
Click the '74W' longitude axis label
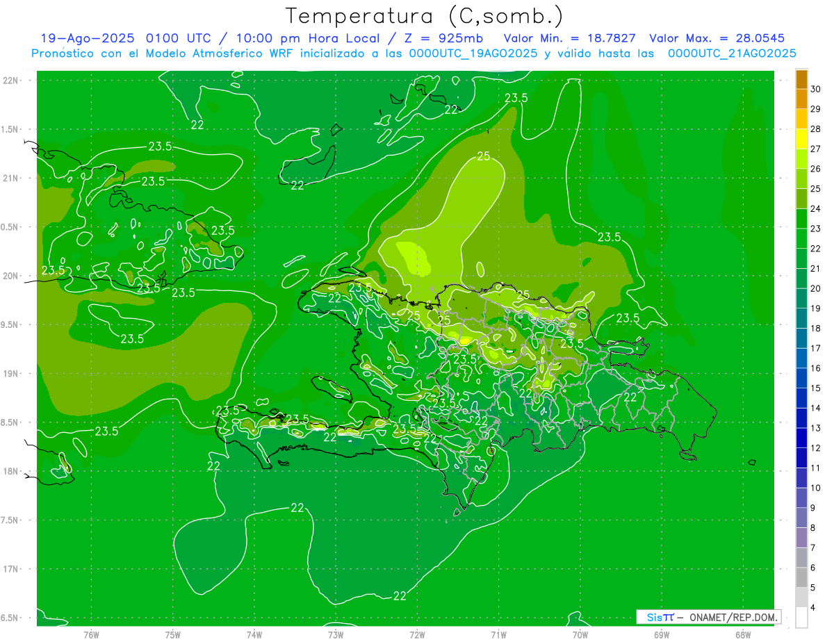click(254, 635)
